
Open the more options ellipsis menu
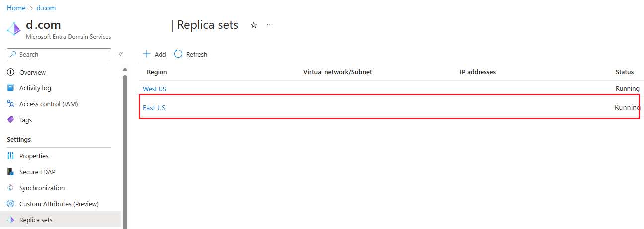(270, 25)
